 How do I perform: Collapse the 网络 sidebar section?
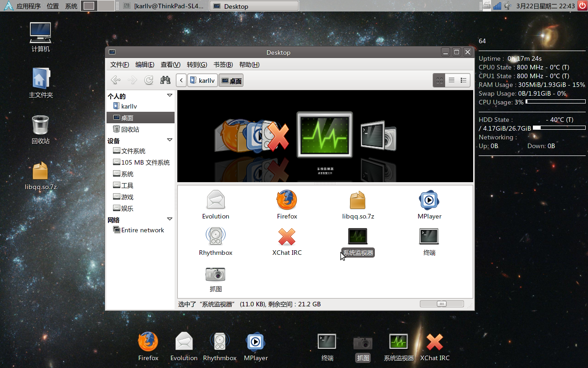[x=170, y=219]
